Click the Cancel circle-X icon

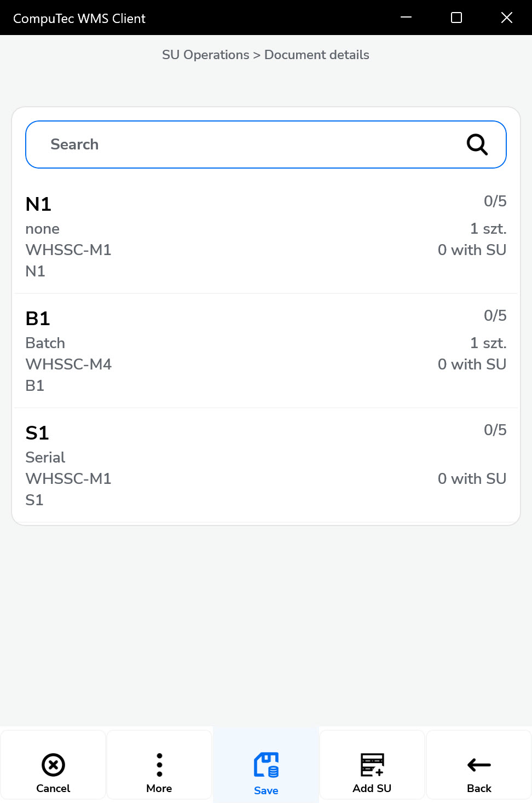click(x=53, y=765)
